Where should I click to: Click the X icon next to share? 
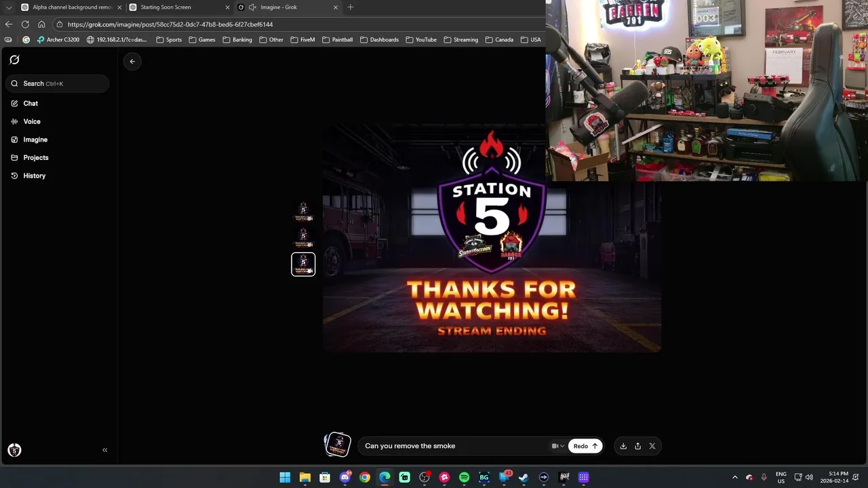(652, 446)
